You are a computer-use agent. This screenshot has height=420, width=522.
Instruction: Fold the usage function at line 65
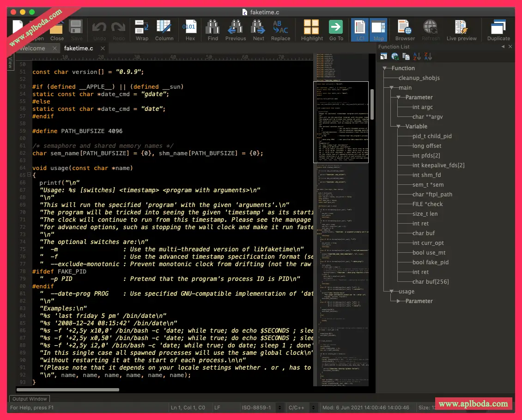[x=29, y=175]
